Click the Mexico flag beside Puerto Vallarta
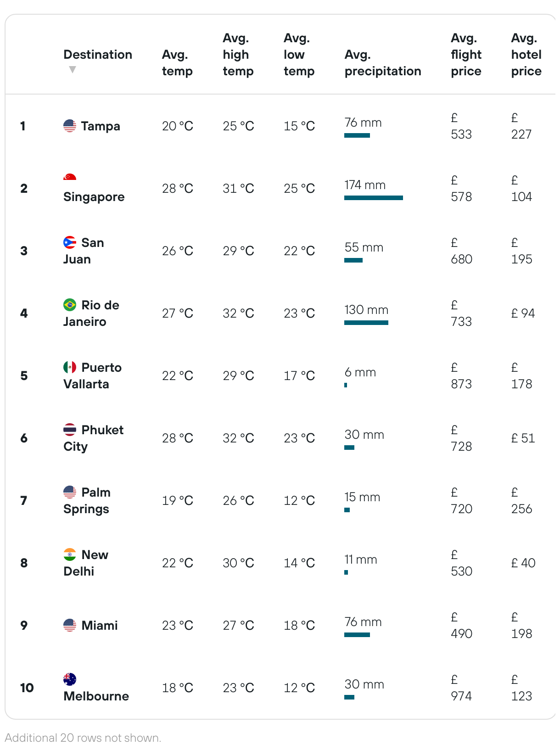 coord(70,367)
